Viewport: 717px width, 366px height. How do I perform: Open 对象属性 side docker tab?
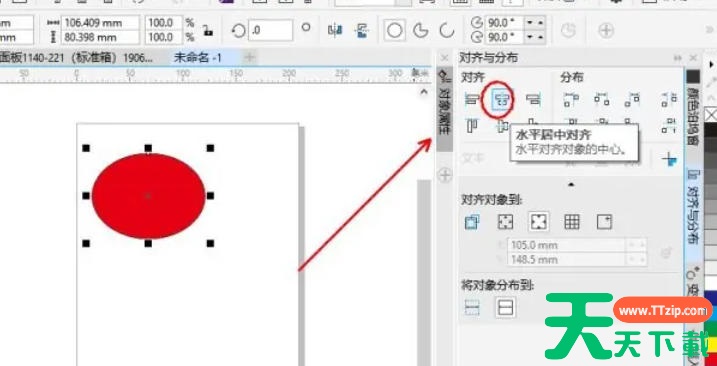[444, 108]
